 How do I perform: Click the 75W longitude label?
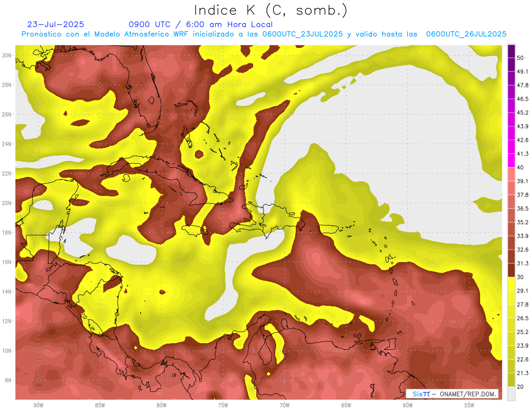[223, 405]
